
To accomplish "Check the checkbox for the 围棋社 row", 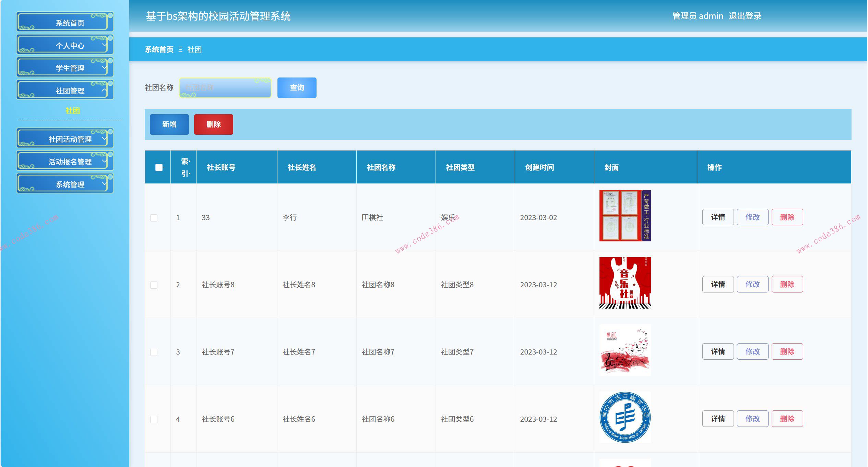I will 154,217.
